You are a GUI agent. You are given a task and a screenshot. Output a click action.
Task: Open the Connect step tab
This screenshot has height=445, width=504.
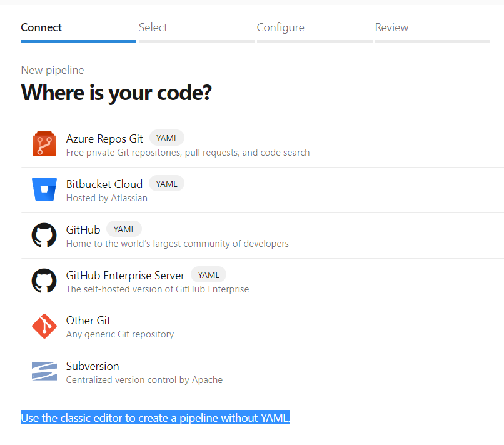coord(78,31)
